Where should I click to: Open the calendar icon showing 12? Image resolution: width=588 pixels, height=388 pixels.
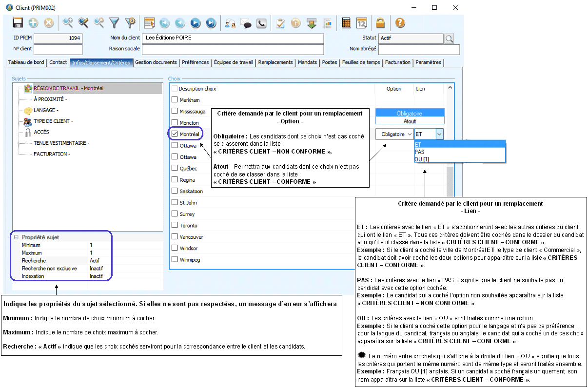pos(362,23)
